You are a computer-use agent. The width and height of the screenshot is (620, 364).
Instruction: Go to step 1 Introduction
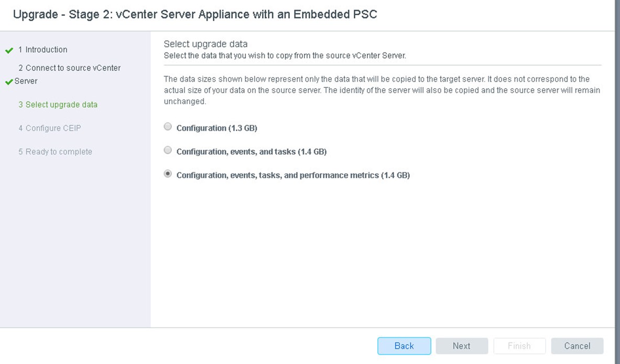pyautogui.click(x=42, y=50)
